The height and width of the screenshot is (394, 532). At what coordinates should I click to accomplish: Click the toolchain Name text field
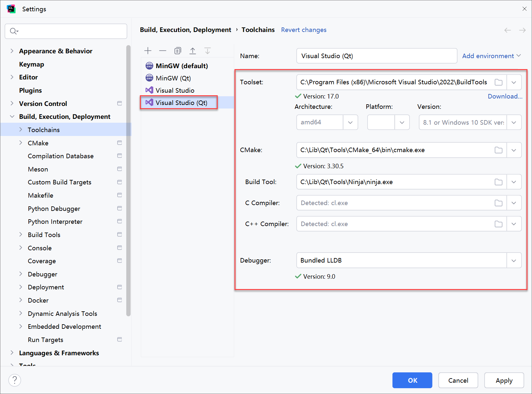[x=377, y=56]
